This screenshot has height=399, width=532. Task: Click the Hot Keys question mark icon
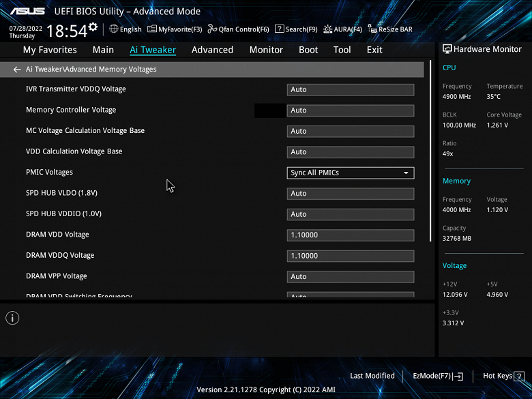(519, 376)
